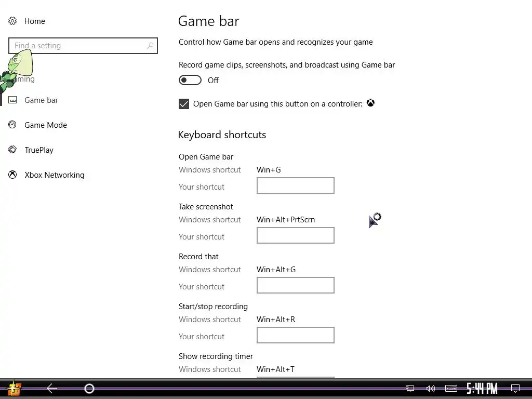This screenshot has height=399, width=532.
Task: Click the Win+Alt+T shortcut text
Action: 275,369
